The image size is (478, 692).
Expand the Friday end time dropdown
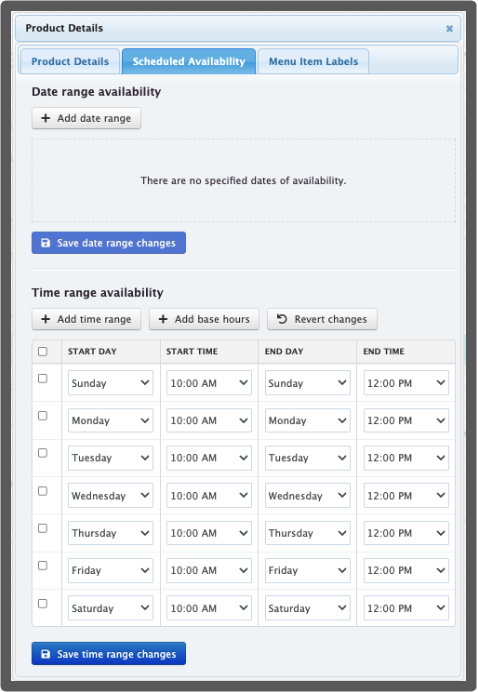coord(406,571)
